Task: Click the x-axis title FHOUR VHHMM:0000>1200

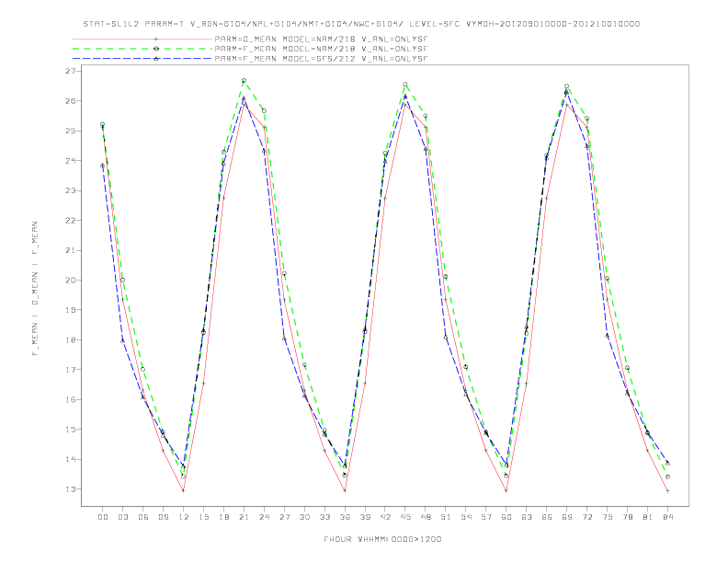Action: pyautogui.click(x=382, y=539)
